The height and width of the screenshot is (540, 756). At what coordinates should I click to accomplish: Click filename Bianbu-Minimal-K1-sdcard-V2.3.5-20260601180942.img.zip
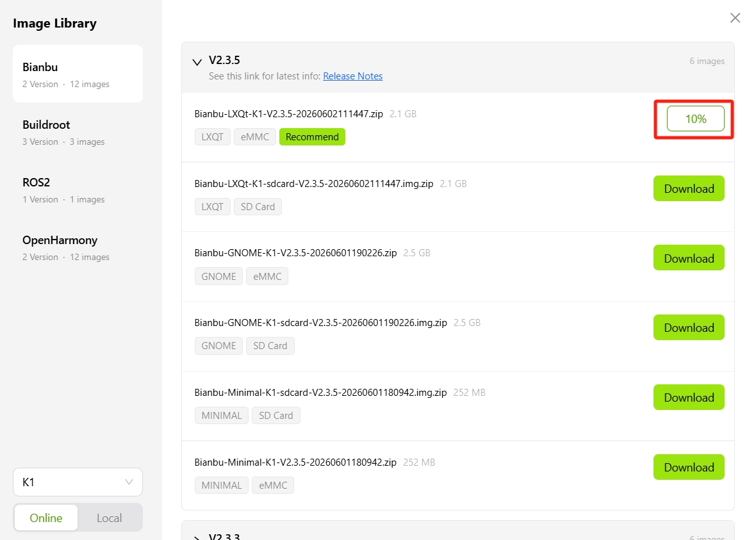(320, 393)
